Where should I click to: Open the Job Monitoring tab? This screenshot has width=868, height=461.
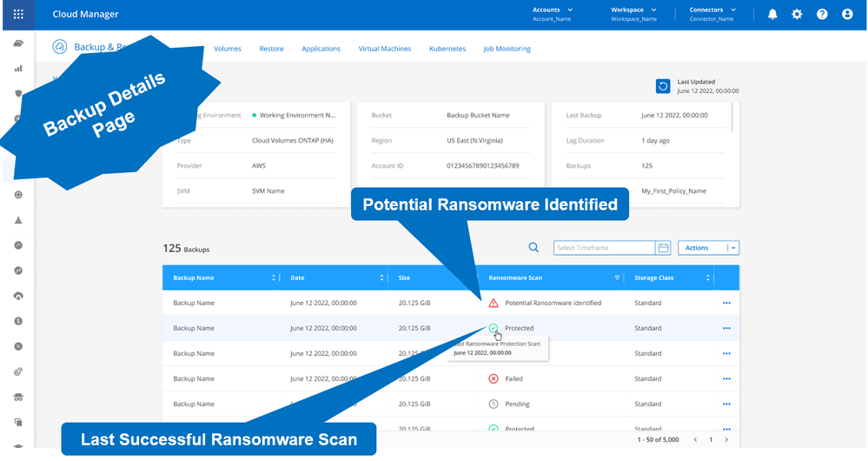(507, 49)
